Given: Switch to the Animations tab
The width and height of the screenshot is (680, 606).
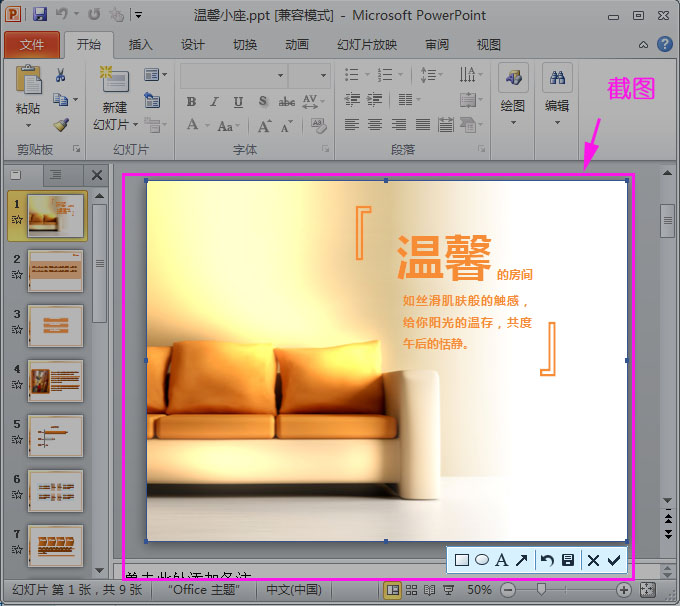Looking at the screenshot, I should [297, 44].
